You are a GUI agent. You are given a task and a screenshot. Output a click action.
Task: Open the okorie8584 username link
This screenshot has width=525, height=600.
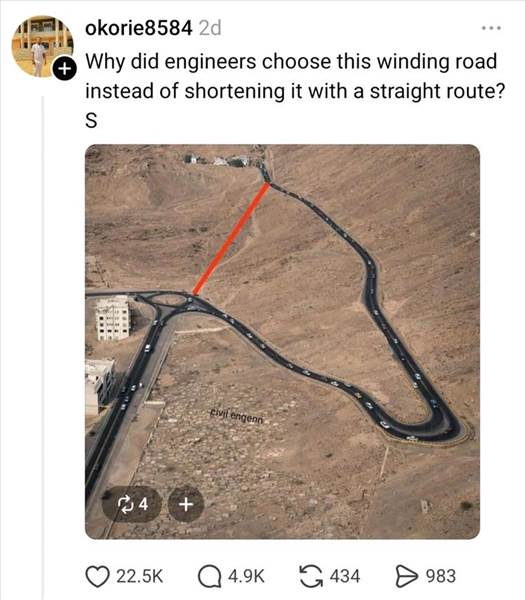pos(139,28)
